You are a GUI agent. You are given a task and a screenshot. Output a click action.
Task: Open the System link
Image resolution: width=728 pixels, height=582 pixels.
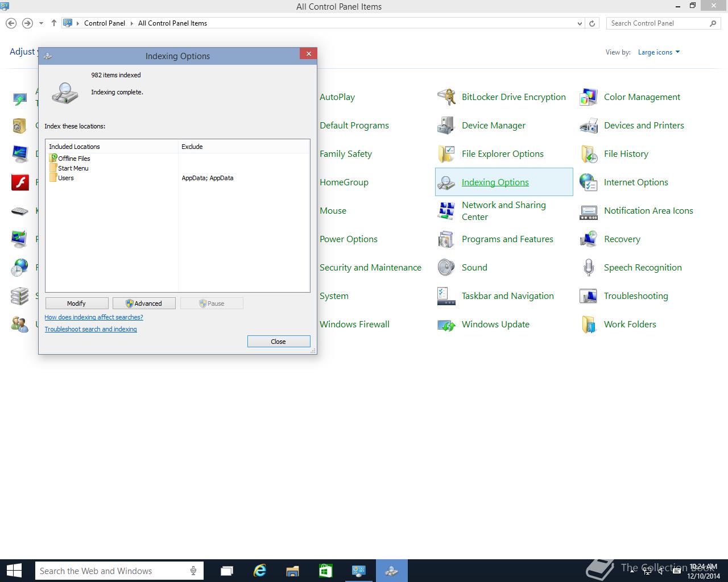pyautogui.click(x=334, y=296)
